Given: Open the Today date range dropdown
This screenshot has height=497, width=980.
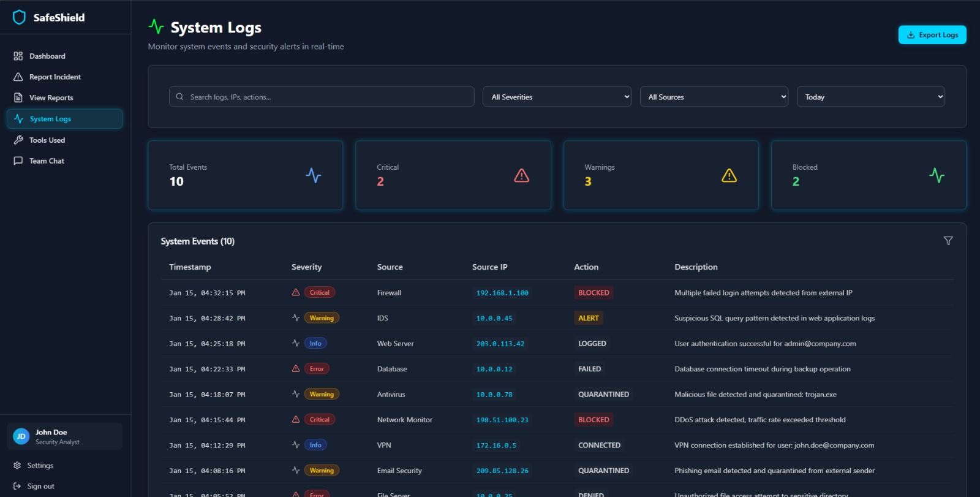Looking at the screenshot, I should [x=871, y=97].
